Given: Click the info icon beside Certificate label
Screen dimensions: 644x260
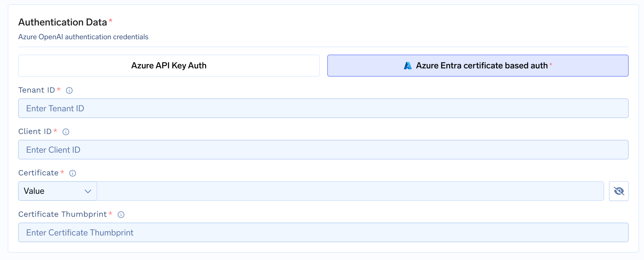Looking at the screenshot, I should [73, 173].
